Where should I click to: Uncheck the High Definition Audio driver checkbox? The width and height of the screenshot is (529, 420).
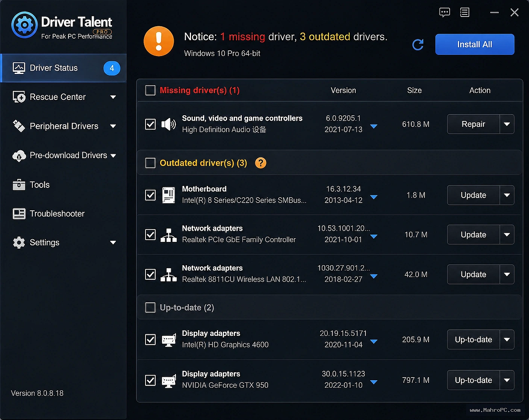pos(150,124)
